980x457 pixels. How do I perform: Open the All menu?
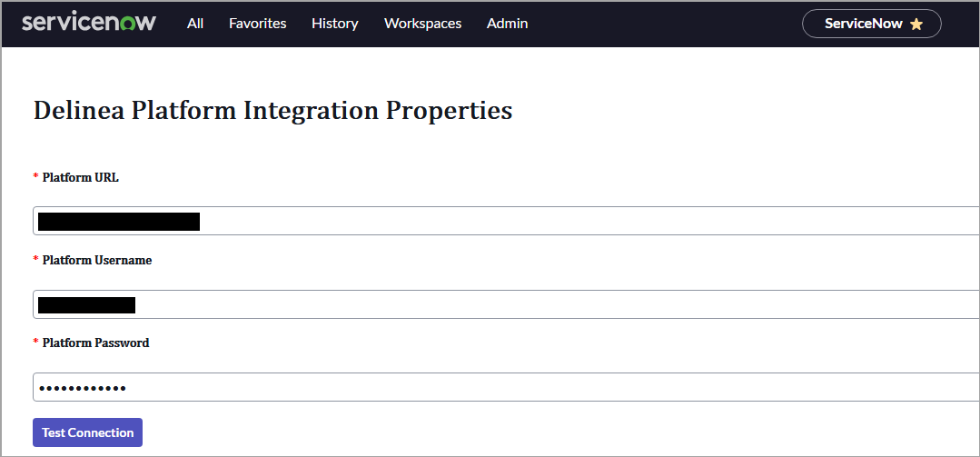[195, 24]
